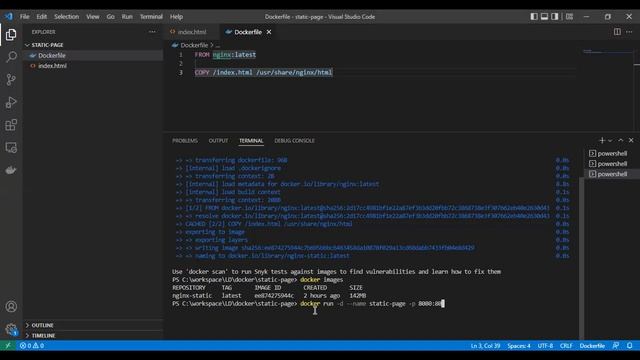Open the Help menu
The height and width of the screenshot is (360, 640).
[176, 17]
